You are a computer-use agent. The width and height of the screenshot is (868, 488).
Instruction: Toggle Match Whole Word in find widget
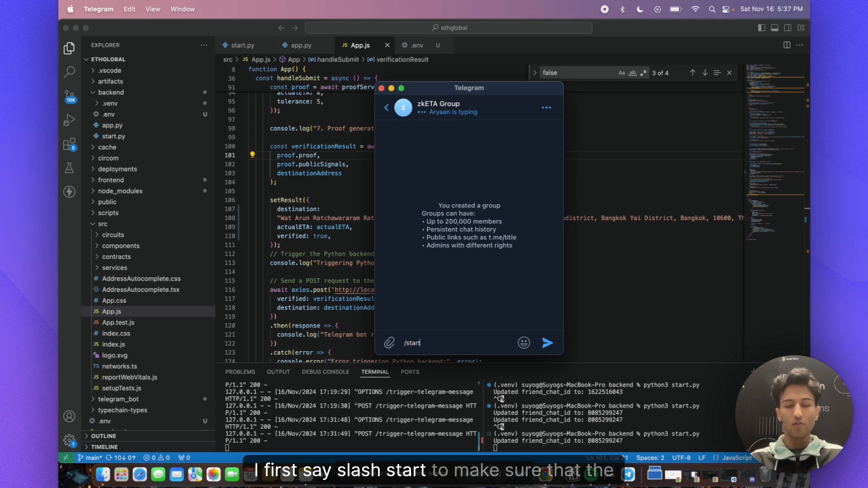pos(632,73)
